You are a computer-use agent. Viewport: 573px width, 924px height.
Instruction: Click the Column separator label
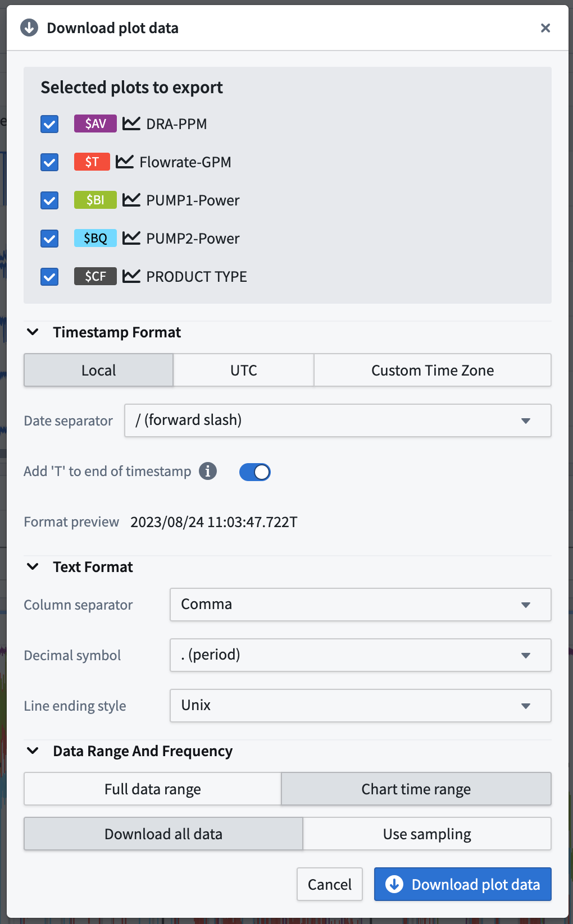tap(78, 605)
